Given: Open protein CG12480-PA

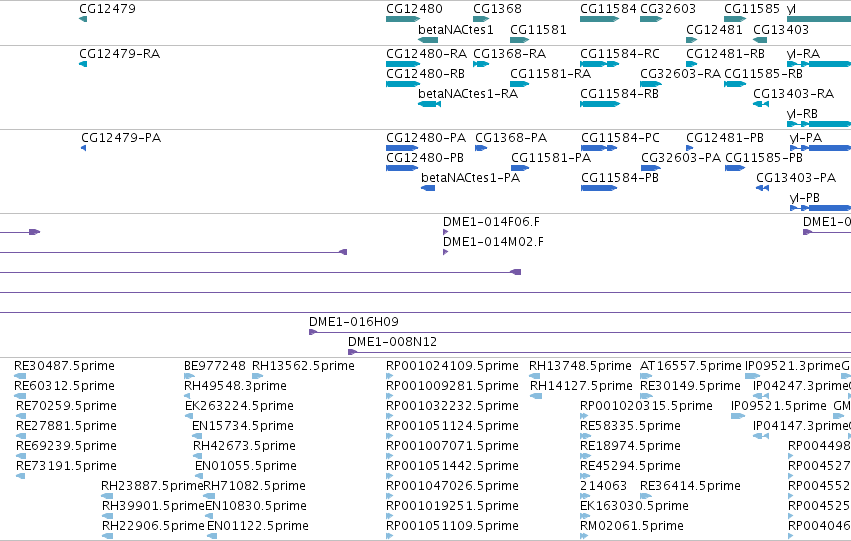Looking at the screenshot, I should click(426, 138).
